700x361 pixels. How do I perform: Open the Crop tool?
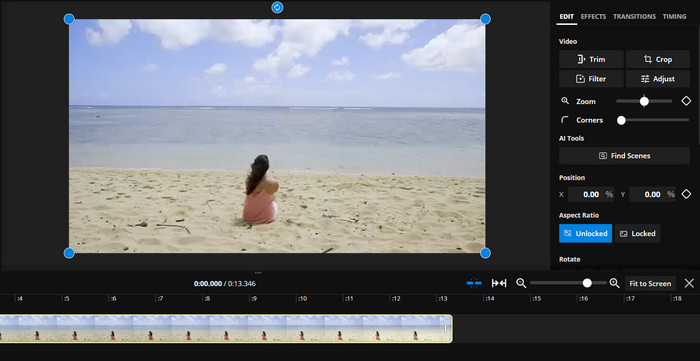(x=658, y=59)
